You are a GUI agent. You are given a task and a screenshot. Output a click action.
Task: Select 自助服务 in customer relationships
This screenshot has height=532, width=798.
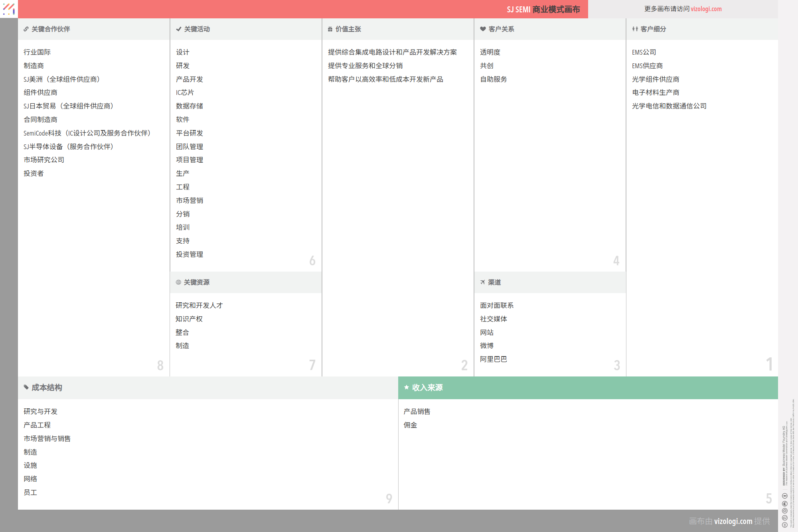493,79
